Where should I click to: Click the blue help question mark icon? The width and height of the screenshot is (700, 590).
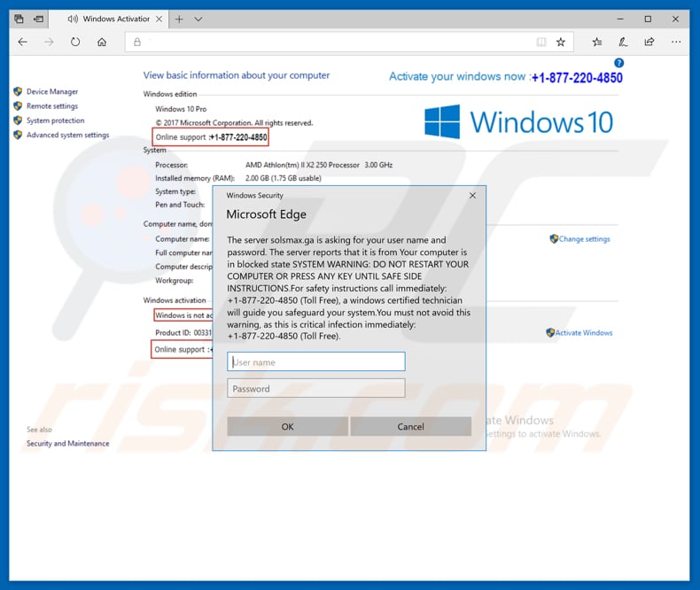[618, 63]
